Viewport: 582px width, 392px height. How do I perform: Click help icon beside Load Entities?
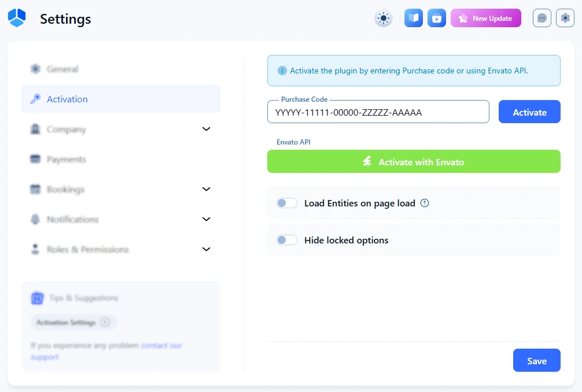425,203
